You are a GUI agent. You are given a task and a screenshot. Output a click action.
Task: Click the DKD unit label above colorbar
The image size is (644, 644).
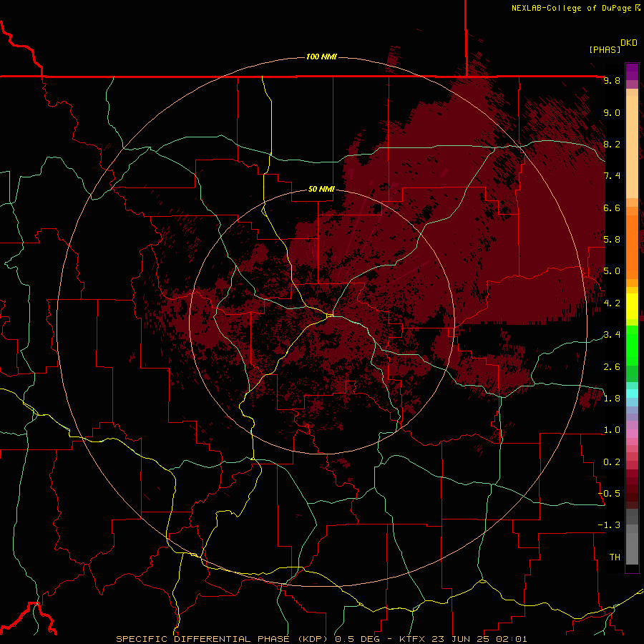(x=629, y=43)
